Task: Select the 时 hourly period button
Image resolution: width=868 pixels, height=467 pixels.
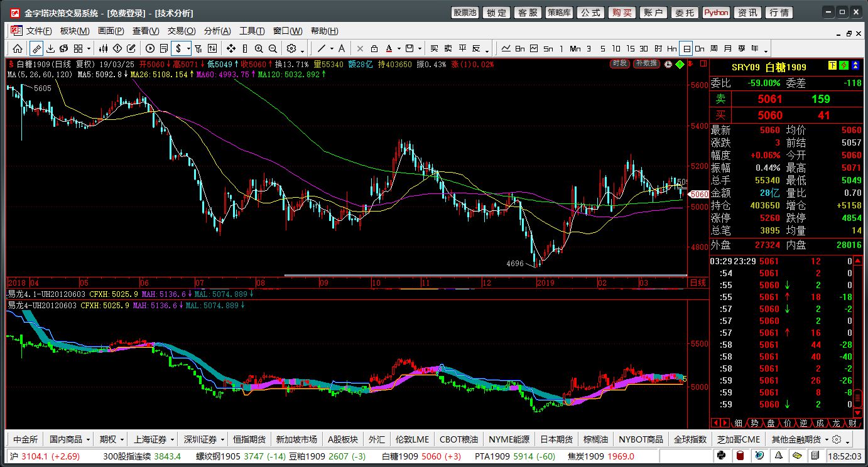Action: (658, 48)
